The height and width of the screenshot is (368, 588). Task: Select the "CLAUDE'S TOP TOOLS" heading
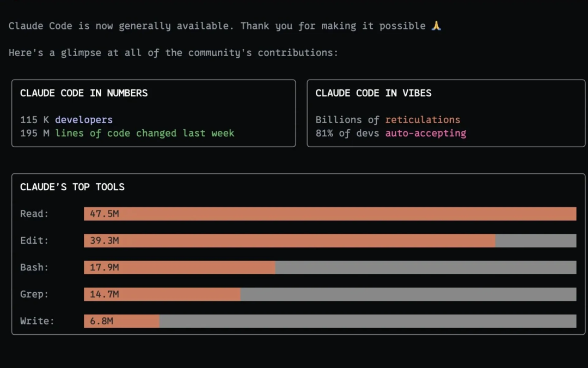(x=72, y=187)
